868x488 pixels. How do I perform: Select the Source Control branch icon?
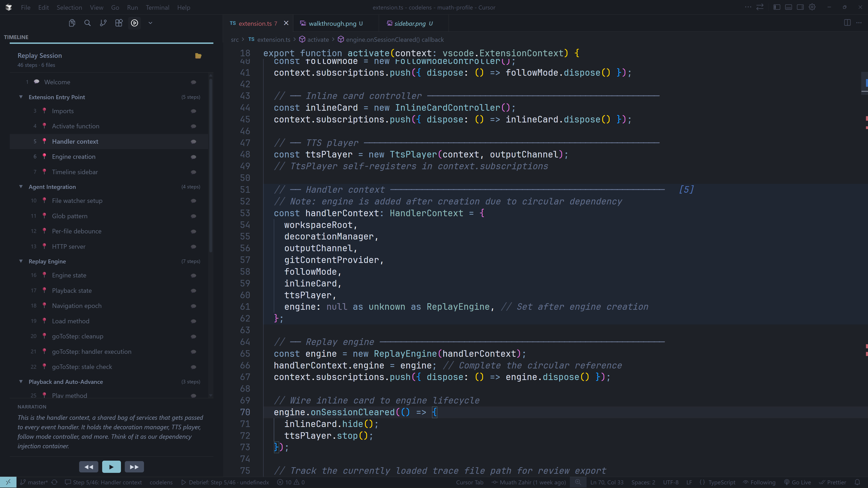pyautogui.click(x=103, y=23)
